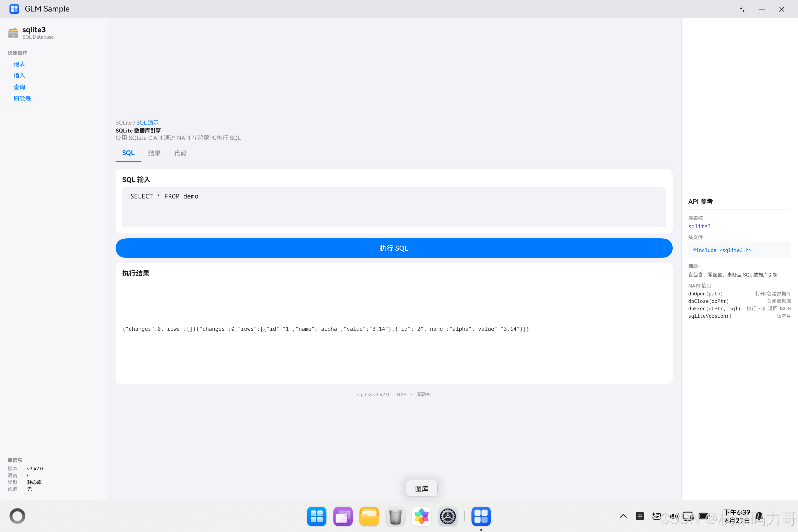Click the restore-window icon in title bar
This screenshot has width=798, height=532.
coord(743,9)
